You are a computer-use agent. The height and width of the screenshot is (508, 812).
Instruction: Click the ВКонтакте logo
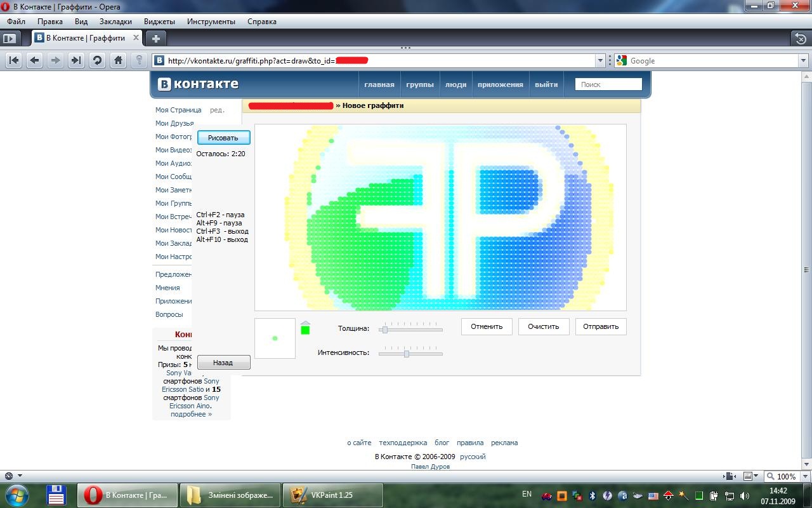tap(198, 84)
